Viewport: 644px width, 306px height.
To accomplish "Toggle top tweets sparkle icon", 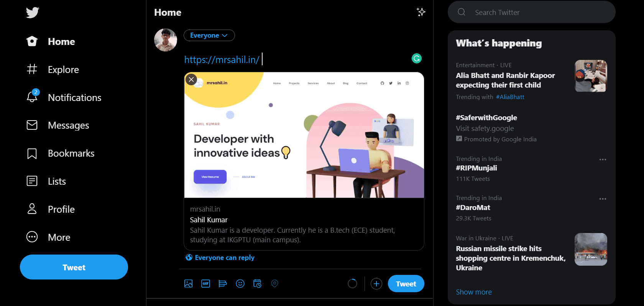I will (x=421, y=12).
